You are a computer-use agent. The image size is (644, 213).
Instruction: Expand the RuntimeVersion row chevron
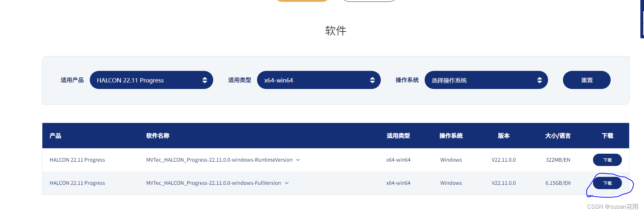(298, 160)
